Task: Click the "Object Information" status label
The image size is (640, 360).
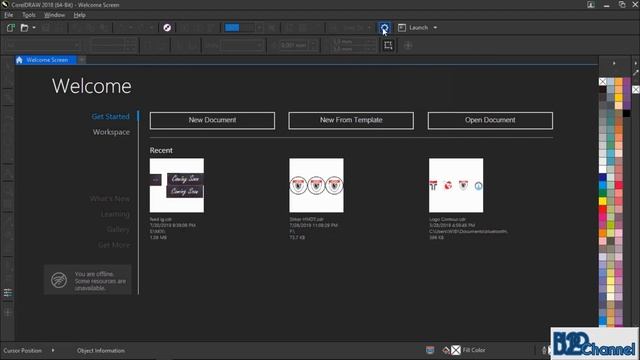Action: [101, 351]
